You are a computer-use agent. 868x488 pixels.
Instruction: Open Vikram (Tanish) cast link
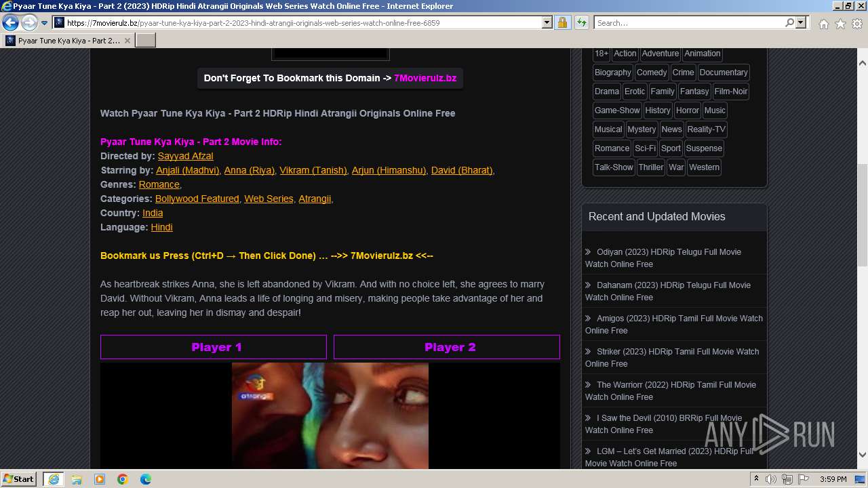(x=313, y=170)
